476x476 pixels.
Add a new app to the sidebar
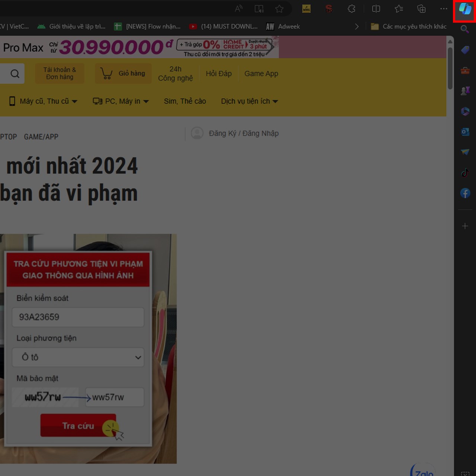coord(465,226)
